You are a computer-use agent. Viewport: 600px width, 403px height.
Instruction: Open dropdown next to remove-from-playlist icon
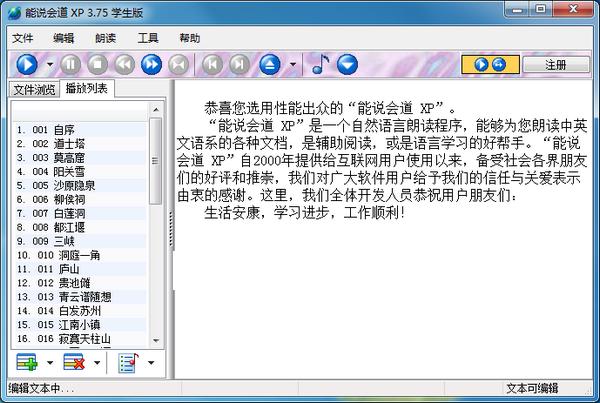97,362
